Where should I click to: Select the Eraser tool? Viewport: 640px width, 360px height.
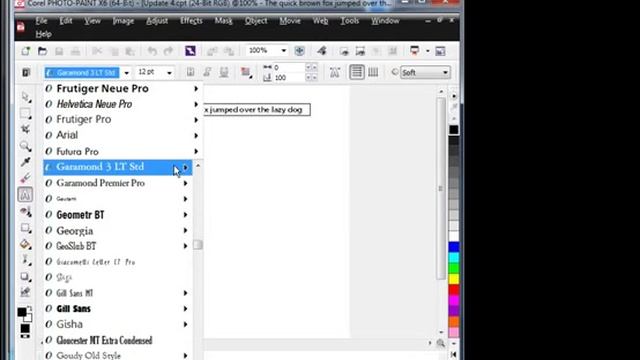coord(26,178)
